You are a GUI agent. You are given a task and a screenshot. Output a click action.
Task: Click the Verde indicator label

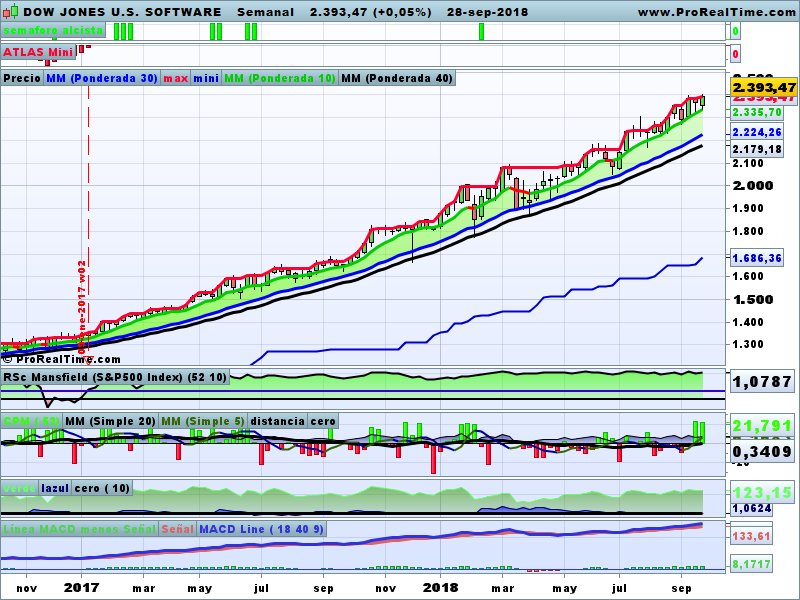pyautogui.click(x=19, y=488)
